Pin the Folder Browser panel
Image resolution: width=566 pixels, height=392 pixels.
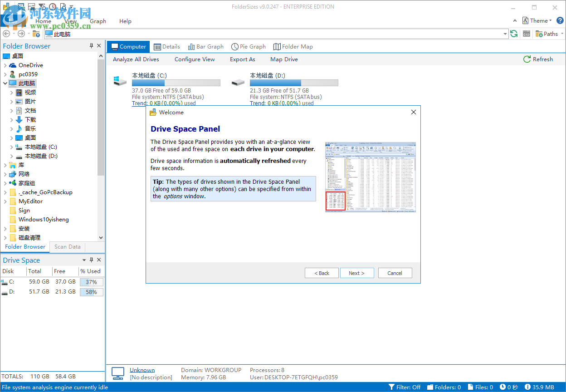pyautogui.click(x=92, y=45)
